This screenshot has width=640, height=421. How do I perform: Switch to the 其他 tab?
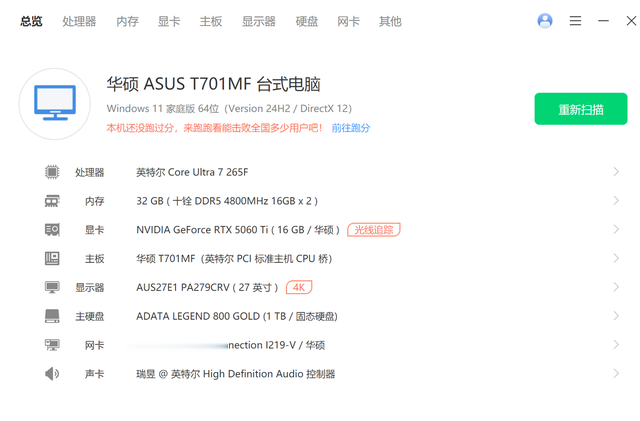[390, 21]
